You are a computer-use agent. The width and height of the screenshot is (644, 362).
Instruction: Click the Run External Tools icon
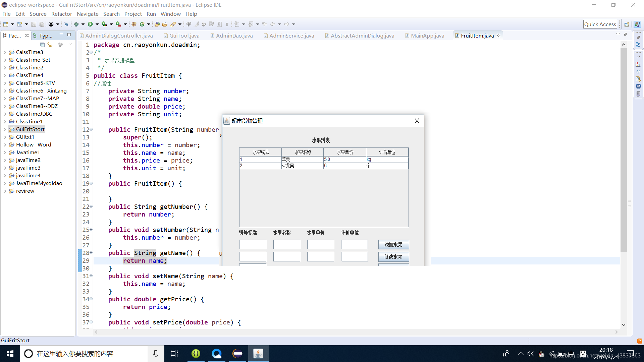pyautogui.click(x=118, y=24)
